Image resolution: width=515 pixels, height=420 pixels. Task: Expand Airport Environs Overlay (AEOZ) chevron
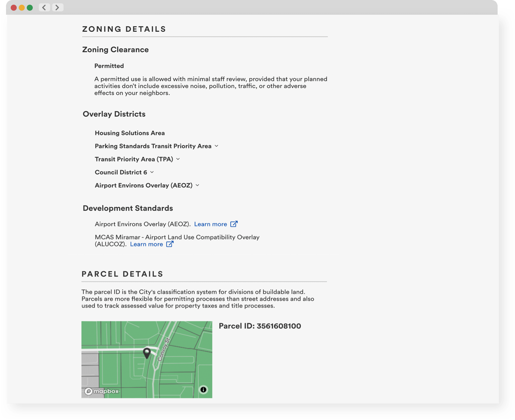(197, 185)
